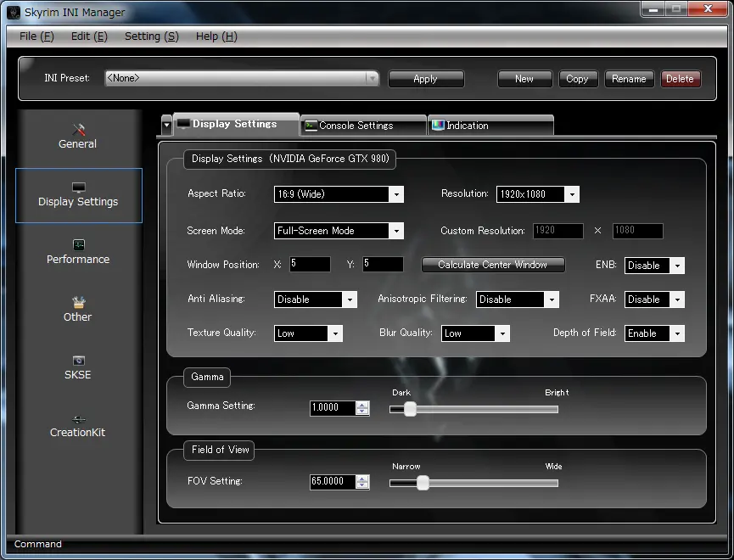The width and height of the screenshot is (734, 560).
Task: Switch to the Indication tab
Action: coord(490,126)
